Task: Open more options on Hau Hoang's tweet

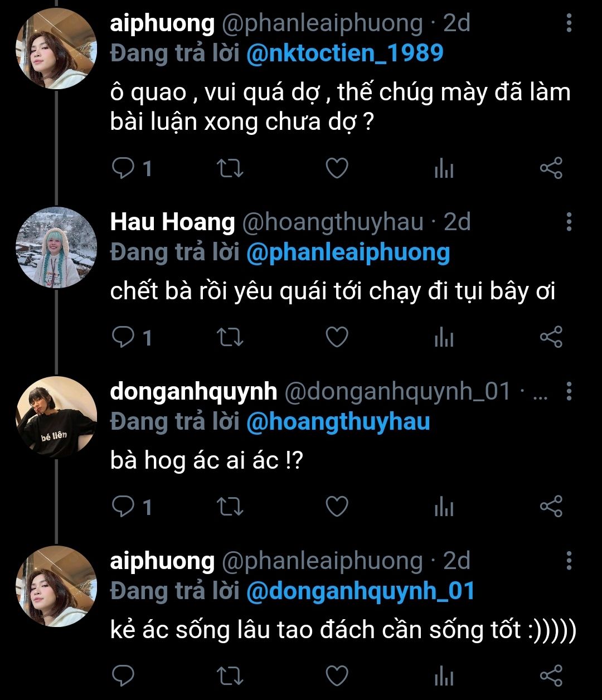Action: [x=569, y=222]
